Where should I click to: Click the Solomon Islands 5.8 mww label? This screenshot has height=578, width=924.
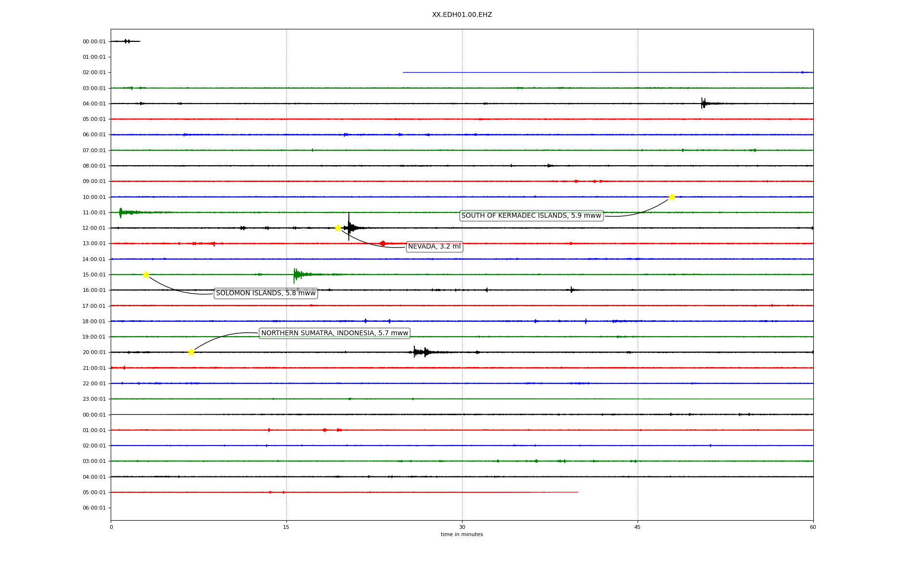266,293
